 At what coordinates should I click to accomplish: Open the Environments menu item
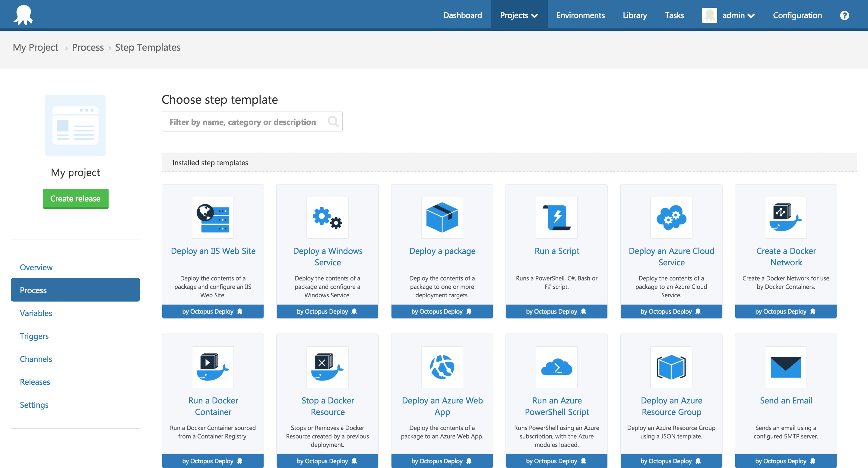[x=580, y=15]
